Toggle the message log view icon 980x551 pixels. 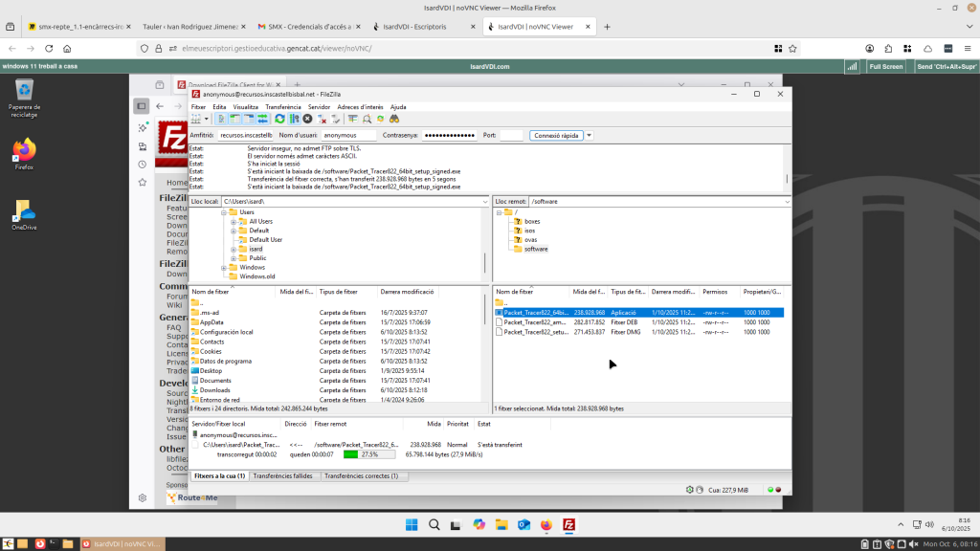click(x=221, y=119)
